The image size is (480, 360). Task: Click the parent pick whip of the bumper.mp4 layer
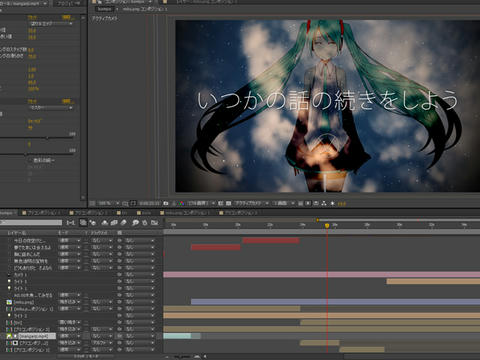[x=119, y=336]
